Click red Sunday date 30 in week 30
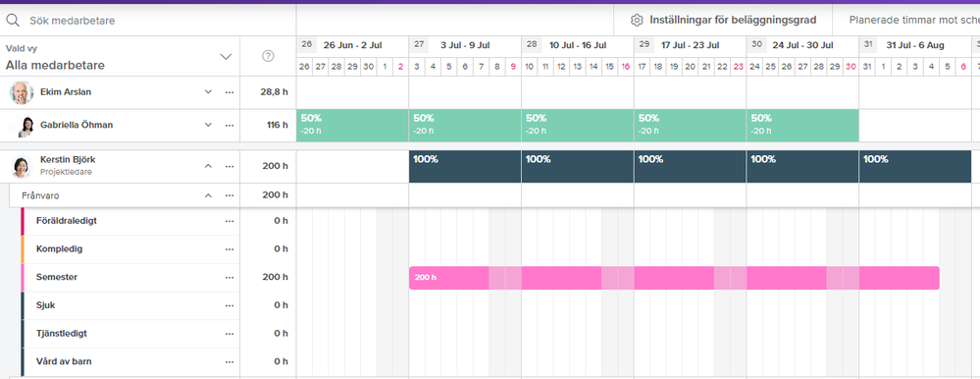The height and width of the screenshot is (379, 980). point(851,67)
